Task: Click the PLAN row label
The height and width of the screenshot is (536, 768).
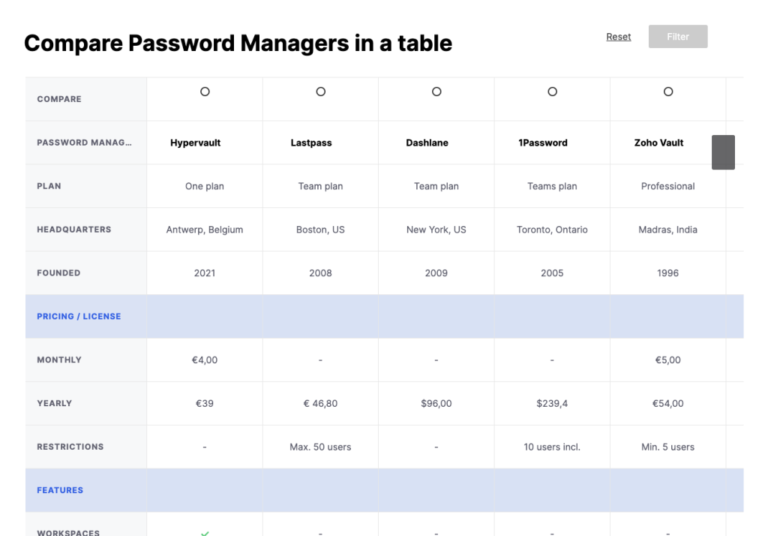Action: pos(49,186)
